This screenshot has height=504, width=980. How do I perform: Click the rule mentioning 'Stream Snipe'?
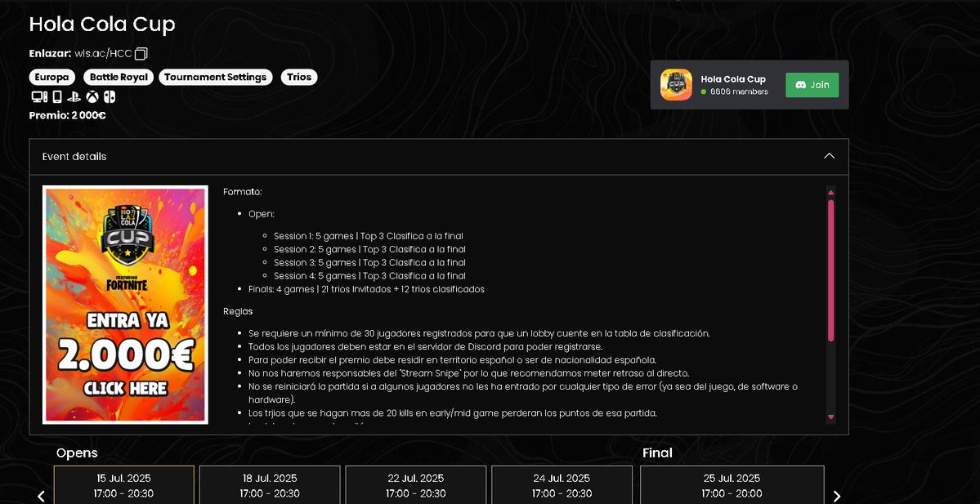(x=469, y=373)
